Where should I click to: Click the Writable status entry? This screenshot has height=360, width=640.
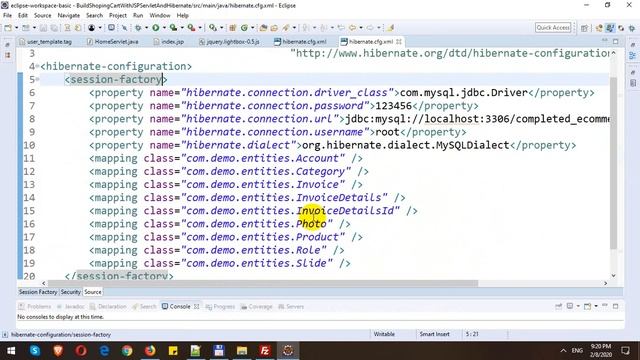(x=384, y=334)
